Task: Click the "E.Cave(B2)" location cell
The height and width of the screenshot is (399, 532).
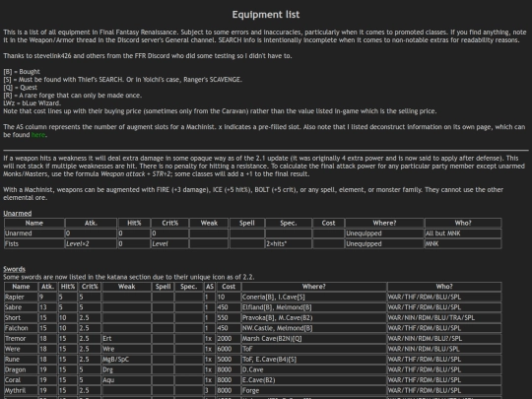Action: pyautogui.click(x=314, y=380)
